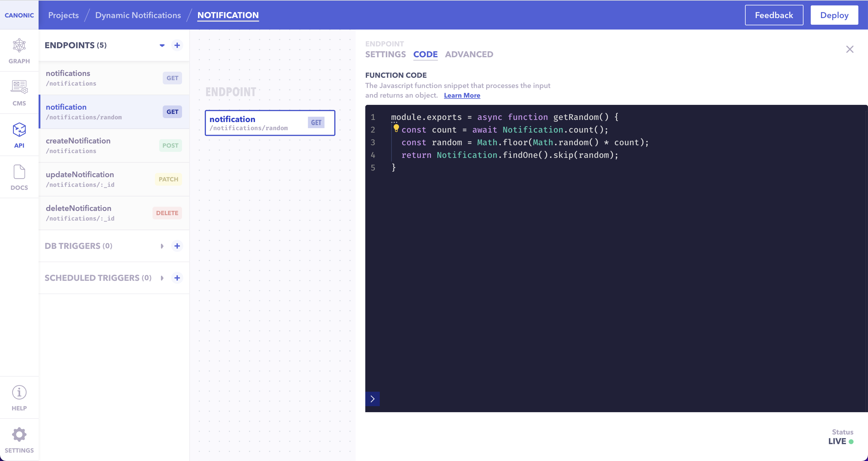Go to Projects in breadcrumb
The height and width of the screenshot is (461, 868).
click(63, 15)
